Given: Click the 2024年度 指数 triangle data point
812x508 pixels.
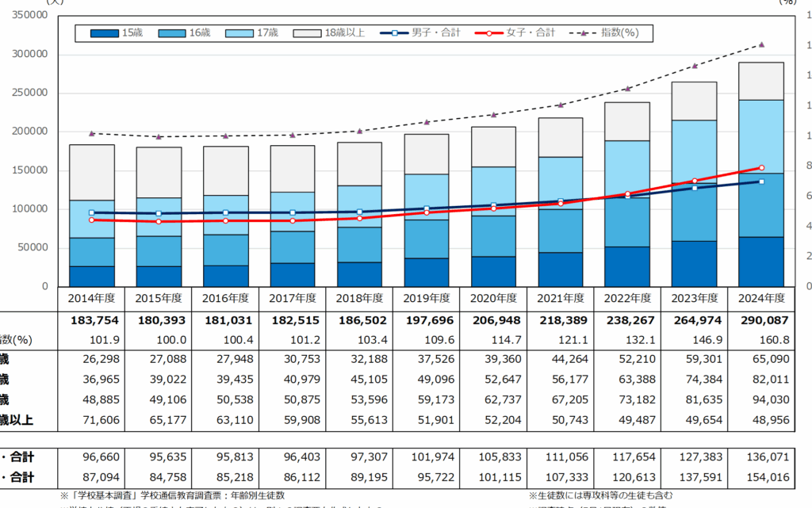Looking at the screenshot, I should pos(761,44).
